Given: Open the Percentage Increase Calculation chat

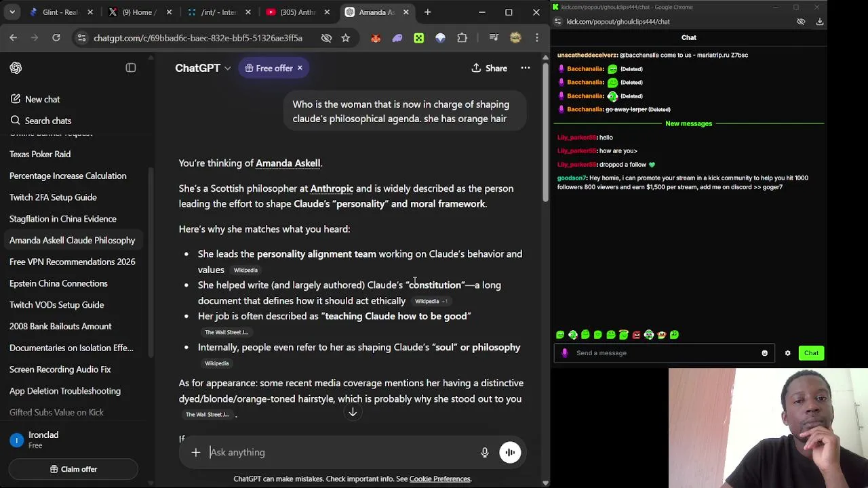Looking at the screenshot, I should (x=68, y=176).
